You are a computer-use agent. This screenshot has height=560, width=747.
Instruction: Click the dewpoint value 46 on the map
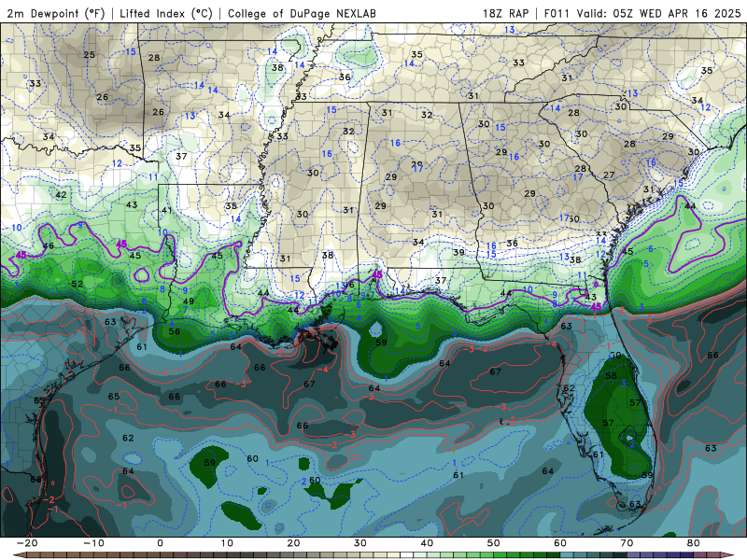[49, 245]
